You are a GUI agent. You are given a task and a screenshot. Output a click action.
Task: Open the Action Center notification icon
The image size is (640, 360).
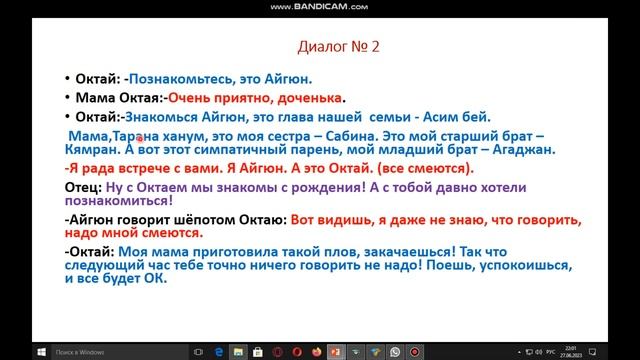tap(593, 352)
